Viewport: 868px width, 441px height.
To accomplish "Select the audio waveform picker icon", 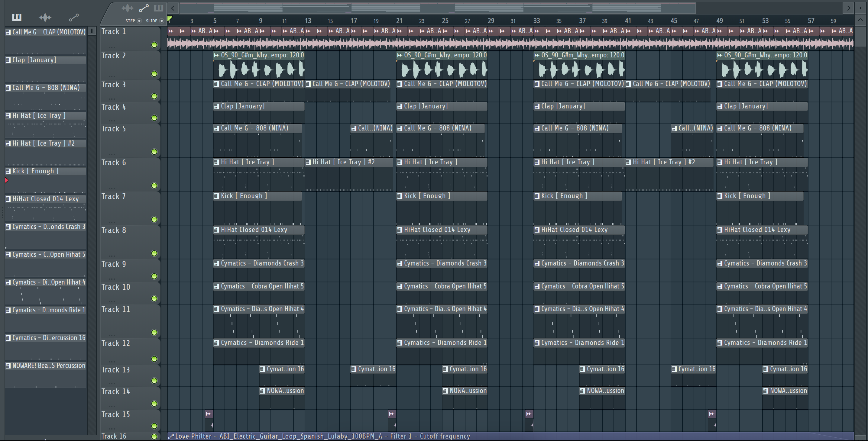I will point(45,17).
